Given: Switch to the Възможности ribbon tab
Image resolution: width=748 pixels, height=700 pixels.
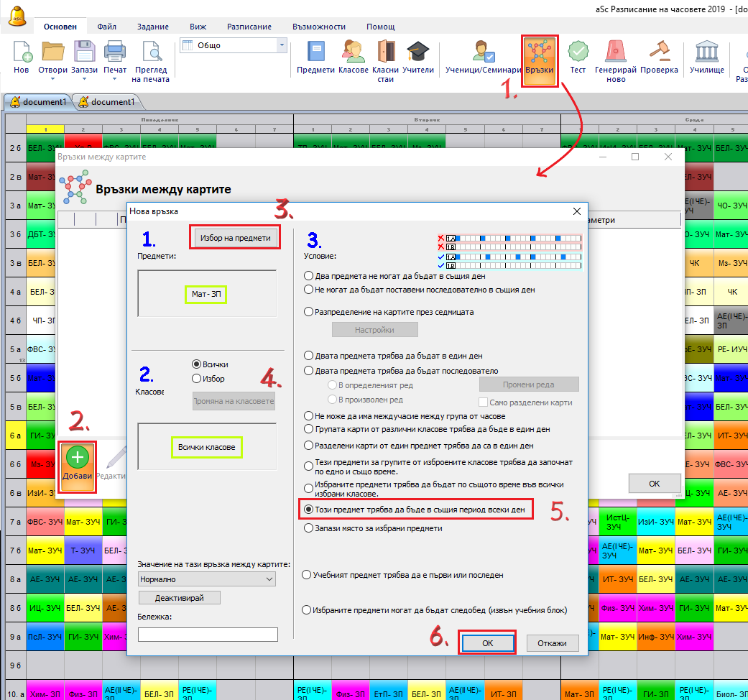Looking at the screenshot, I should (319, 27).
